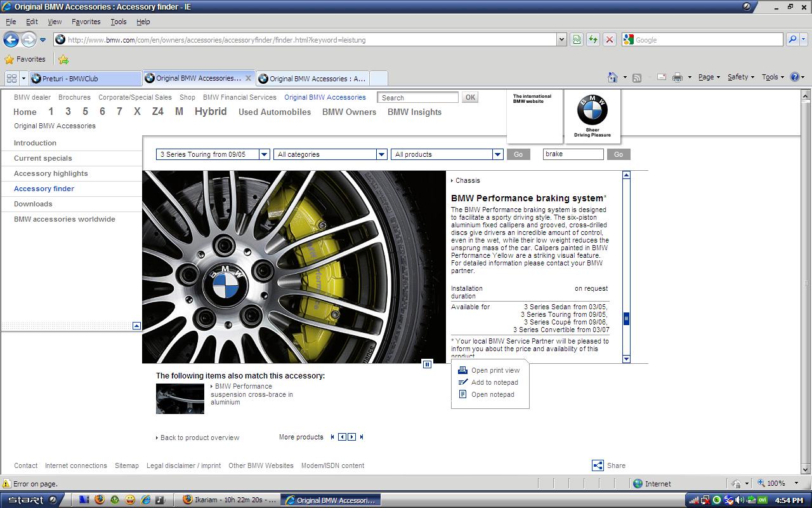
Task: Click the RSS feeds icon
Action: click(x=637, y=77)
